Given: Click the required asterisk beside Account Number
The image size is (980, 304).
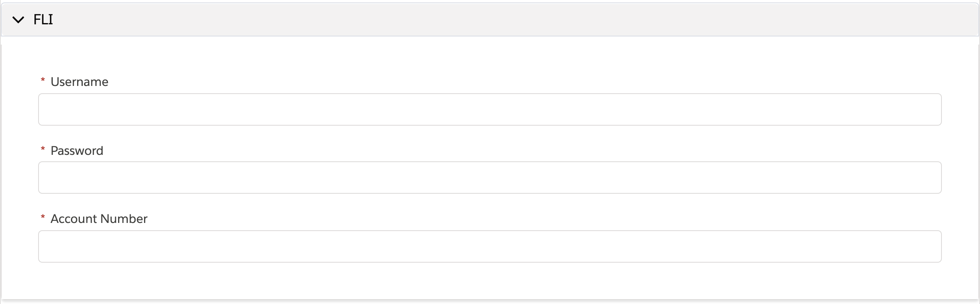Looking at the screenshot, I should (x=43, y=218).
